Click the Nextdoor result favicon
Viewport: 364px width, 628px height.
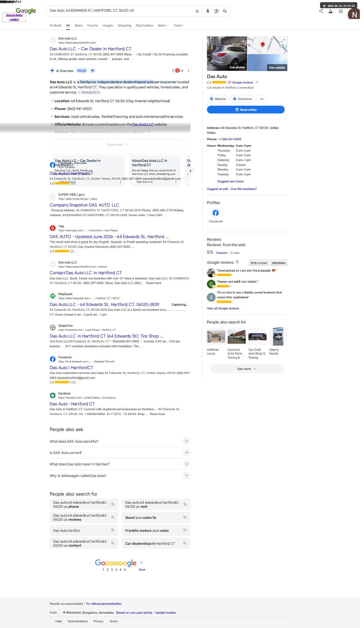[x=53, y=395]
